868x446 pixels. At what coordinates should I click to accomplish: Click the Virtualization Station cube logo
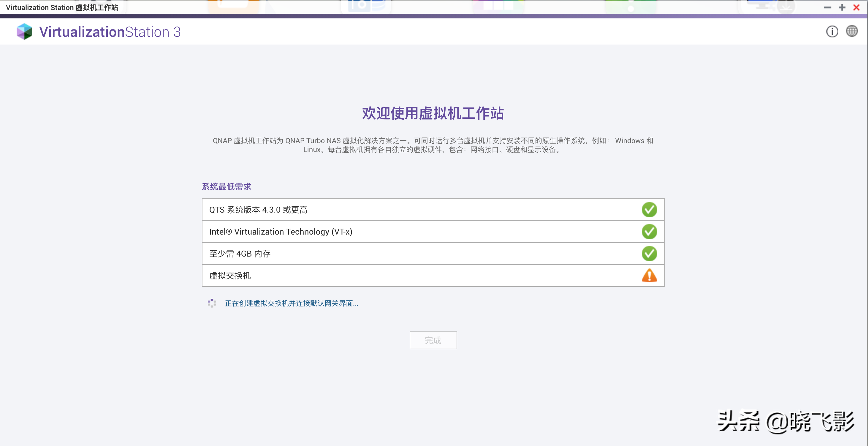(x=24, y=31)
